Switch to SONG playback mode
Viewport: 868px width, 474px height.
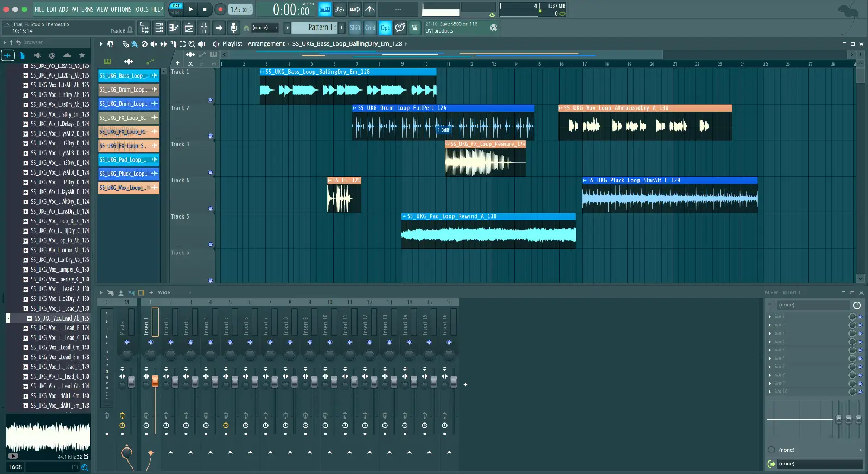176,12
